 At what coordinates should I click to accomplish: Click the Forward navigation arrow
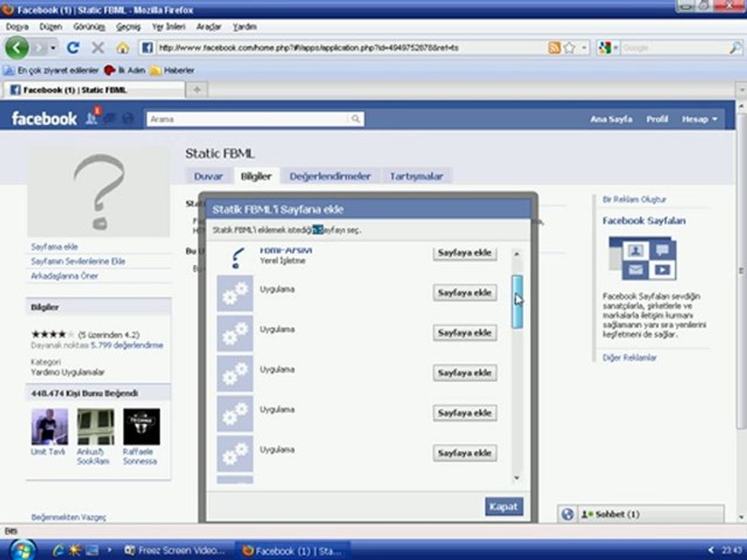(x=40, y=47)
